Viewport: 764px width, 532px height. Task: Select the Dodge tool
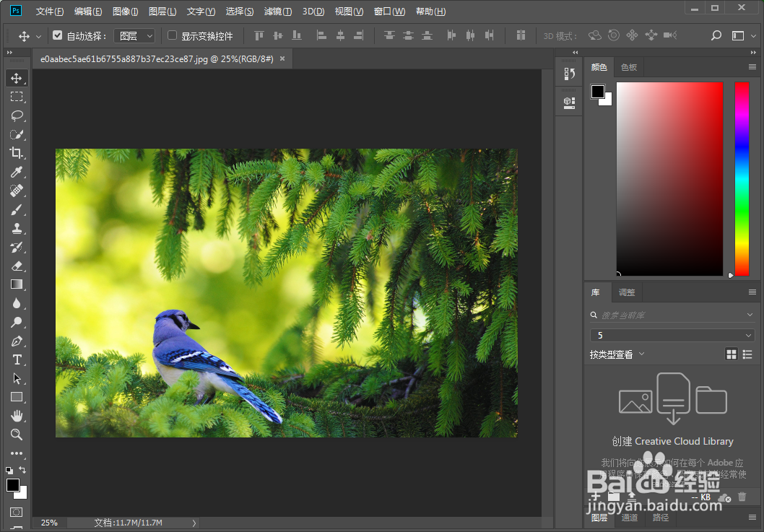click(x=17, y=322)
